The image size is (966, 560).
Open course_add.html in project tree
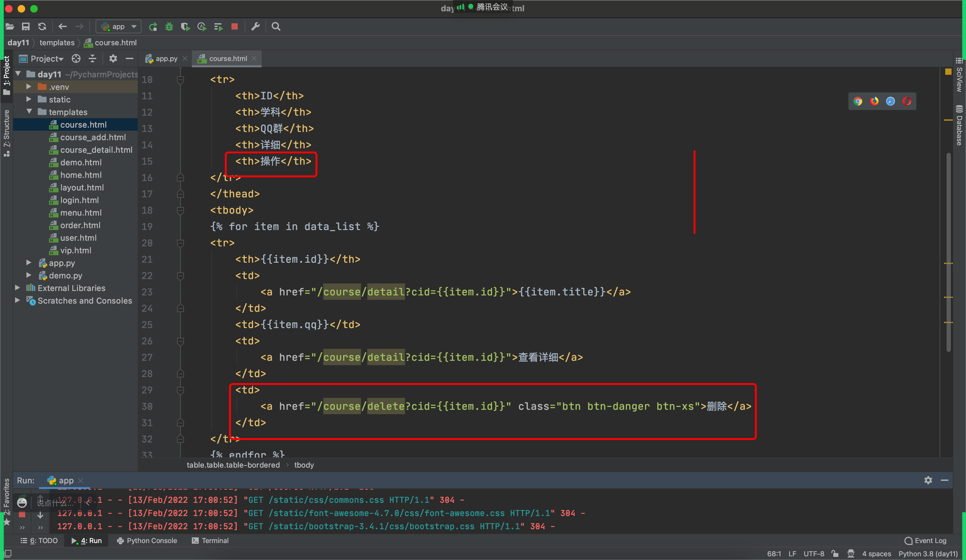[x=93, y=137]
